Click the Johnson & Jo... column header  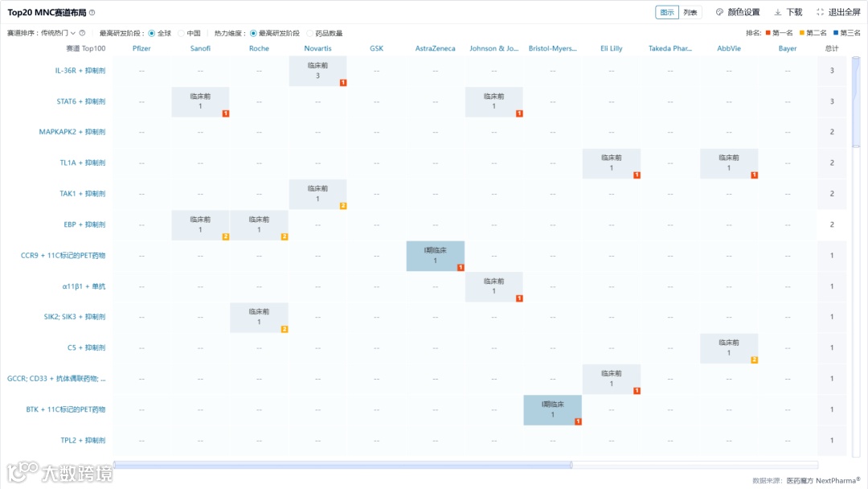pos(493,49)
